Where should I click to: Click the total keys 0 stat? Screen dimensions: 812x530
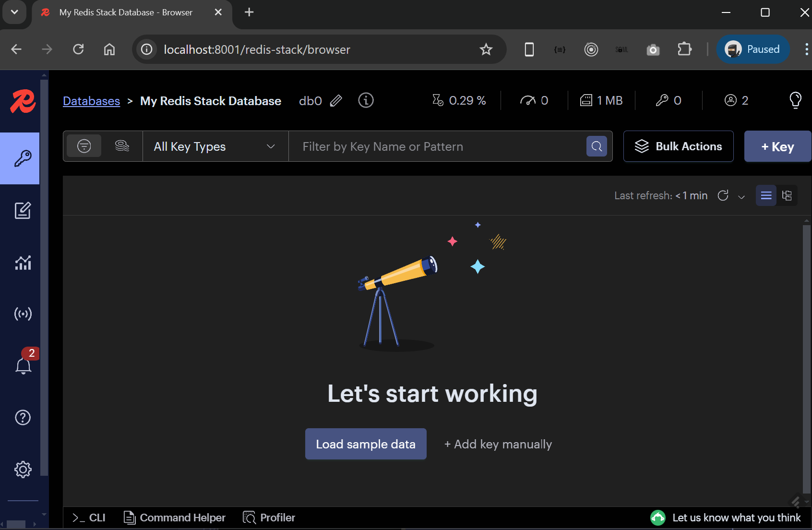[669, 100]
